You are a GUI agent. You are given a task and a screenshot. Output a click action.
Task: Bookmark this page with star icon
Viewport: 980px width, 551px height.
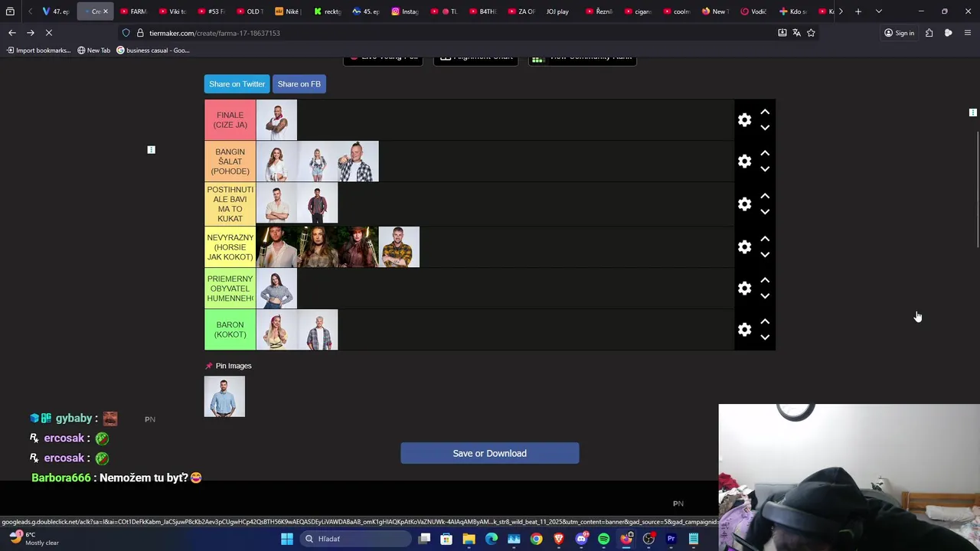pyautogui.click(x=811, y=33)
